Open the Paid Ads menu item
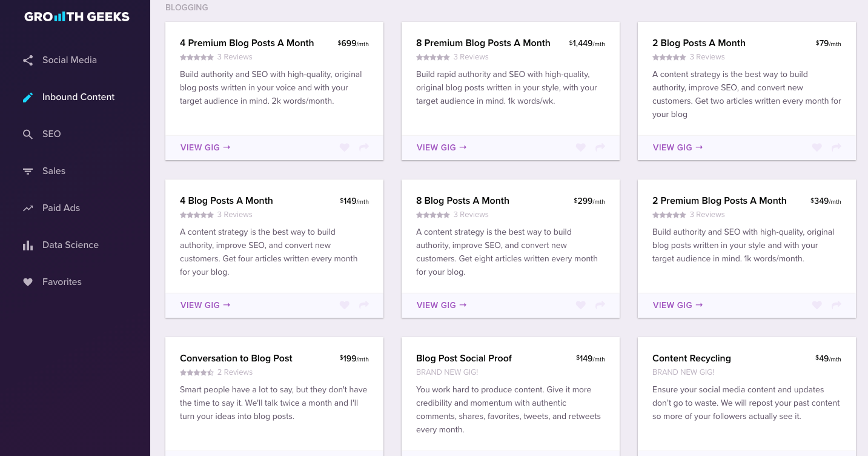Viewport: 868px width, 456px height. (61, 208)
